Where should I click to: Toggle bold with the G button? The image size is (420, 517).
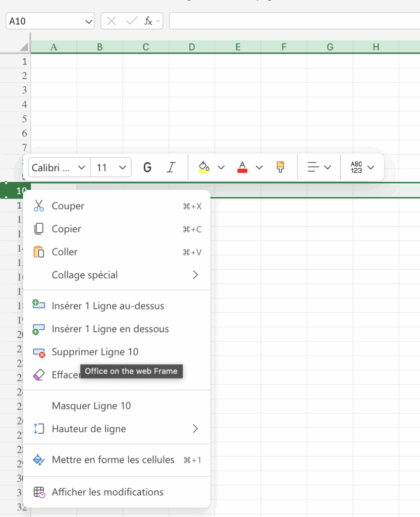click(147, 167)
